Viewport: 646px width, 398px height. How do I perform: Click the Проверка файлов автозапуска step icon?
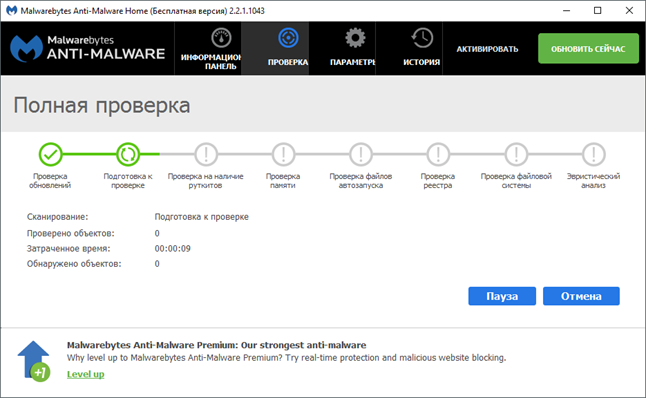point(360,155)
